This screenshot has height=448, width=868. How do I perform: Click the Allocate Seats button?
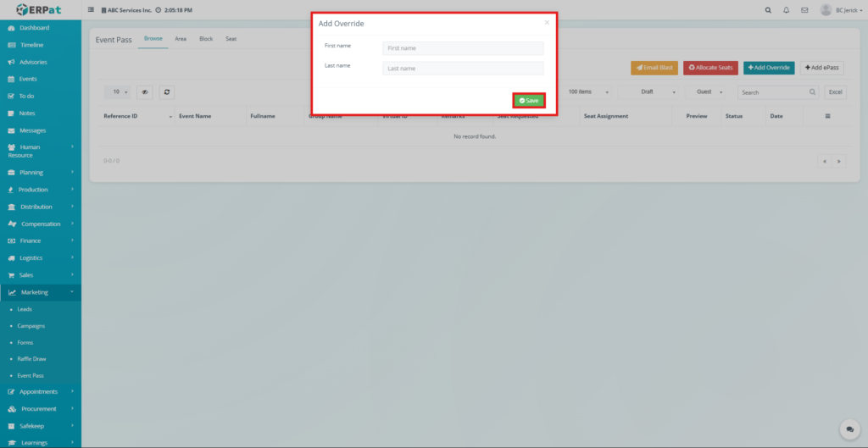pyautogui.click(x=710, y=67)
